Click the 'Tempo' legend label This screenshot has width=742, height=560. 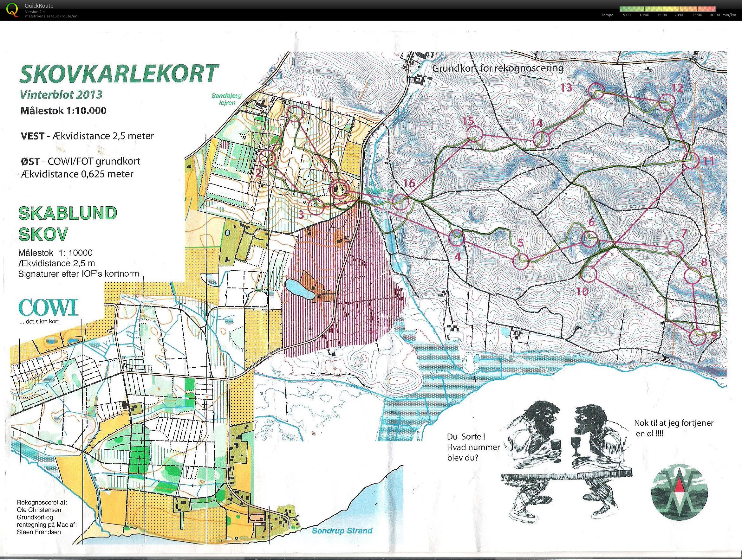click(607, 15)
